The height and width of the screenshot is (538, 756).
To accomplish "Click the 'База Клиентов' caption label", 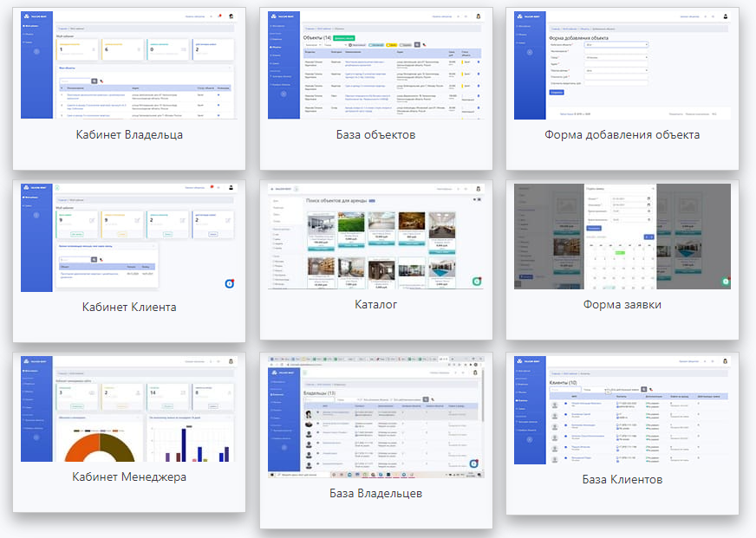I will point(622,479).
